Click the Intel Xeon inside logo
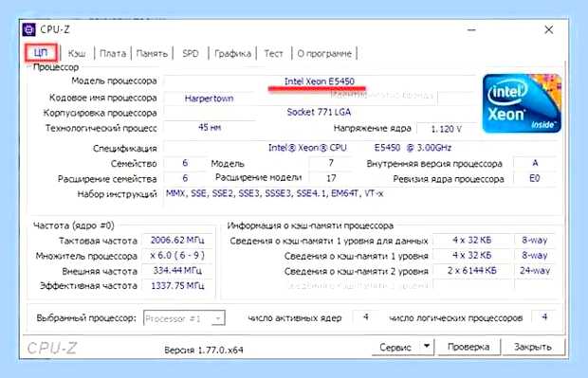Viewport: 588px width, 378px height. (522, 103)
